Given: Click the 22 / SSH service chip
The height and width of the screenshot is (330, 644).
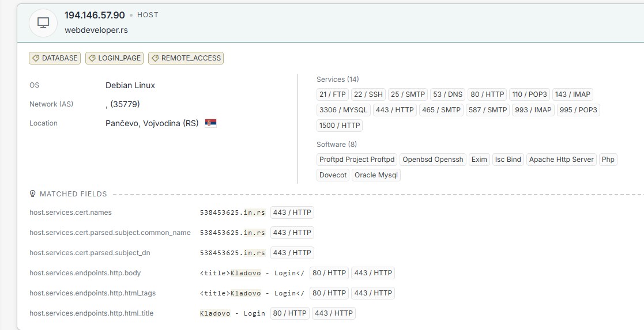Looking at the screenshot, I should [368, 94].
